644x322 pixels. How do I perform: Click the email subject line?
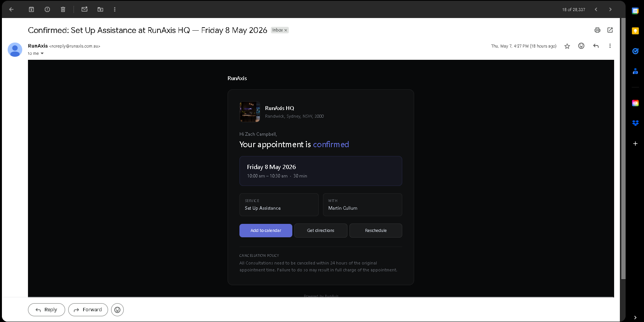[x=147, y=30]
